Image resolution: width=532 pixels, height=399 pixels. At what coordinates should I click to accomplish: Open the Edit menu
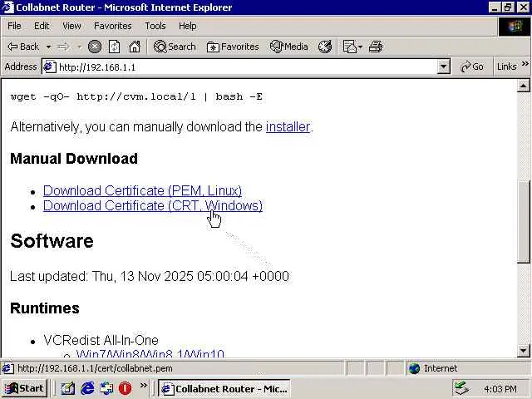tap(42, 26)
